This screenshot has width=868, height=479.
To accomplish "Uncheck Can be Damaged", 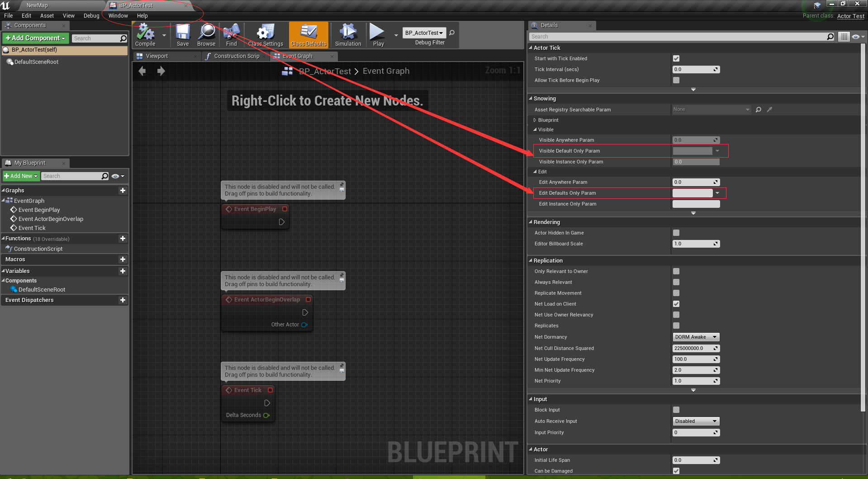I will pyautogui.click(x=676, y=471).
